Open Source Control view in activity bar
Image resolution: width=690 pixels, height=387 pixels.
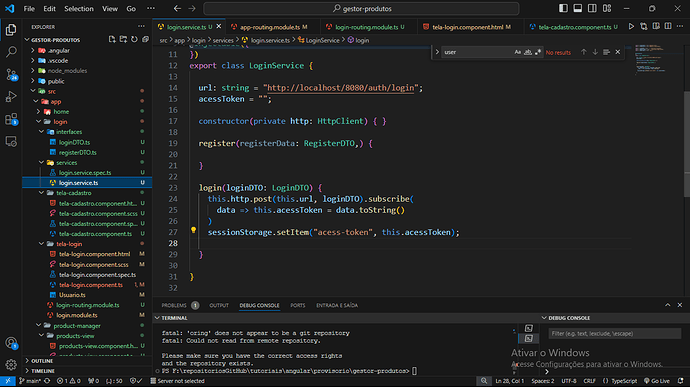pos(11,74)
